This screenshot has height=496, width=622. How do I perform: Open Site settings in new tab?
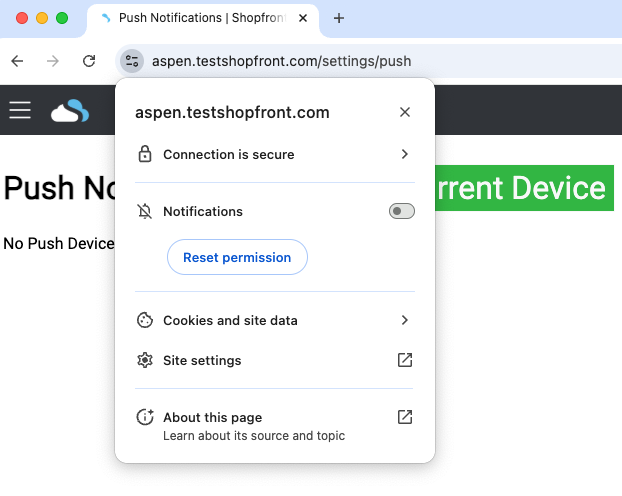(405, 361)
